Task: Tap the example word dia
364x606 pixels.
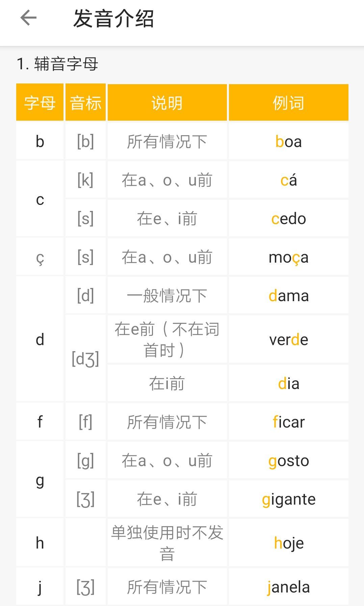Action: click(x=289, y=383)
